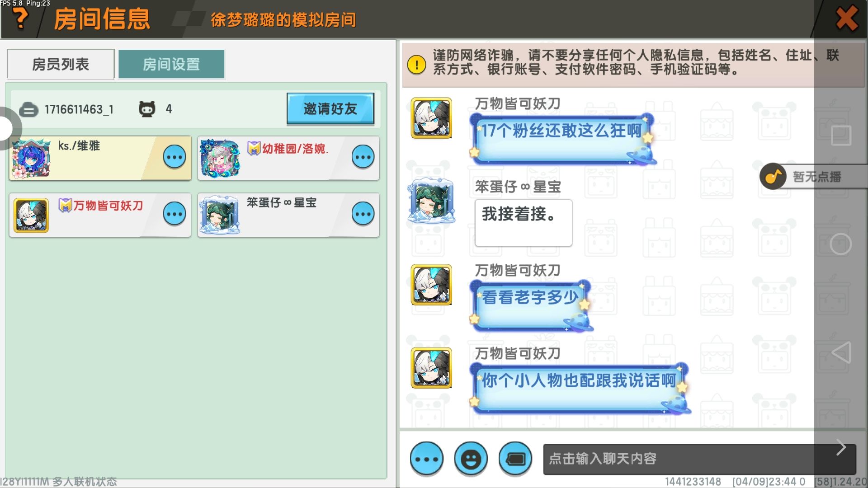
Task: Tap the Android recent apps square
Action: [x=841, y=136]
